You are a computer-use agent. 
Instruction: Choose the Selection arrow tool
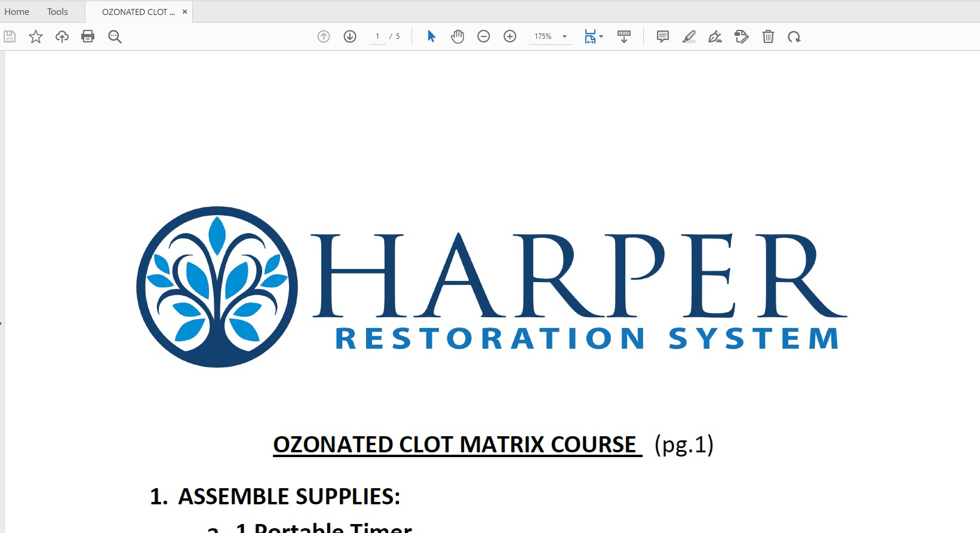[x=431, y=36]
